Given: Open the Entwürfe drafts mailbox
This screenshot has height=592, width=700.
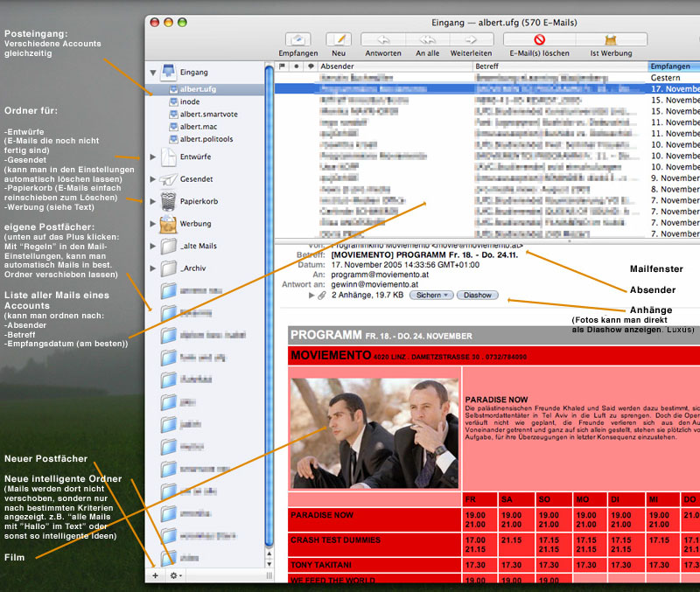Looking at the screenshot, I should [x=195, y=157].
